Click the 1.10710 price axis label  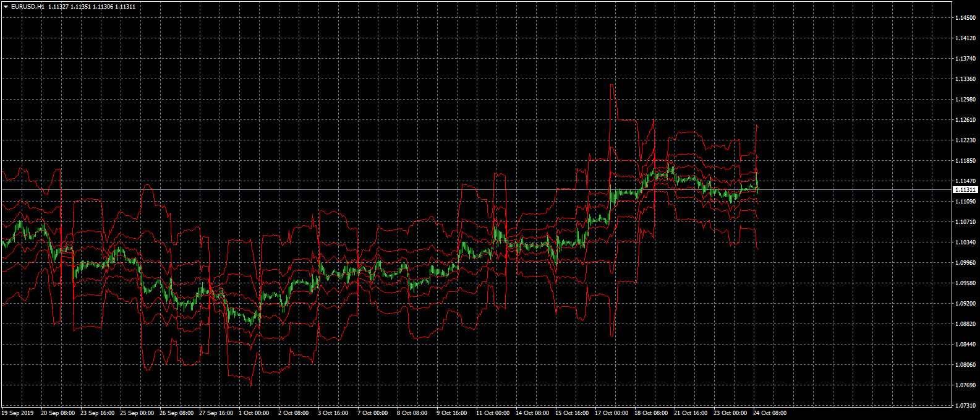pyautogui.click(x=966, y=222)
